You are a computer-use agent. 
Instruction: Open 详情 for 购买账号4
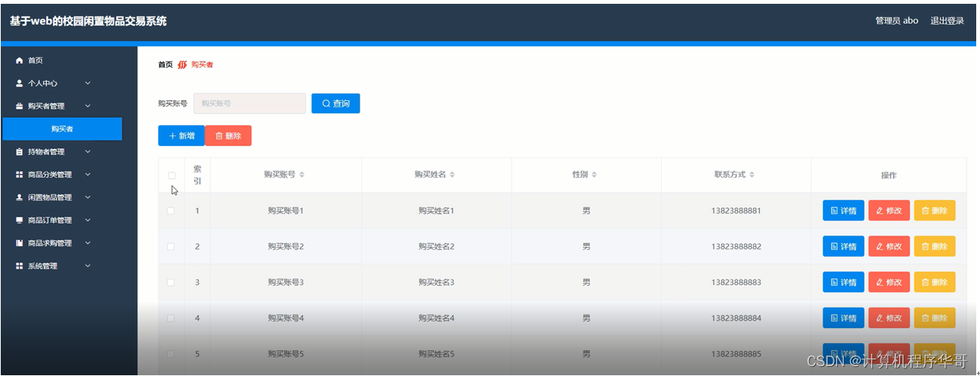[x=843, y=318]
